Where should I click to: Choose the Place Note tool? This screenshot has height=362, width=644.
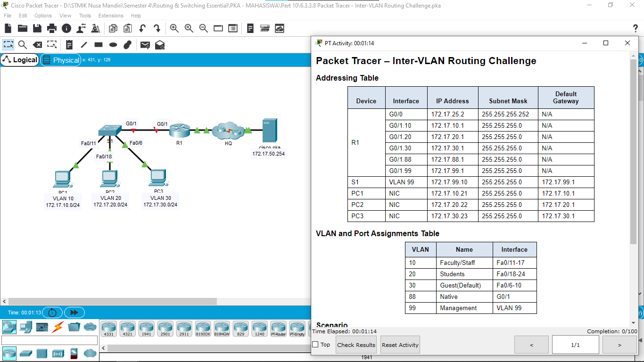[69, 45]
